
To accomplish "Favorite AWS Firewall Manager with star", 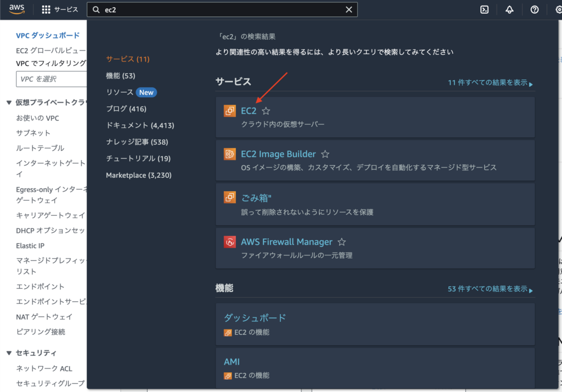I will point(341,242).
